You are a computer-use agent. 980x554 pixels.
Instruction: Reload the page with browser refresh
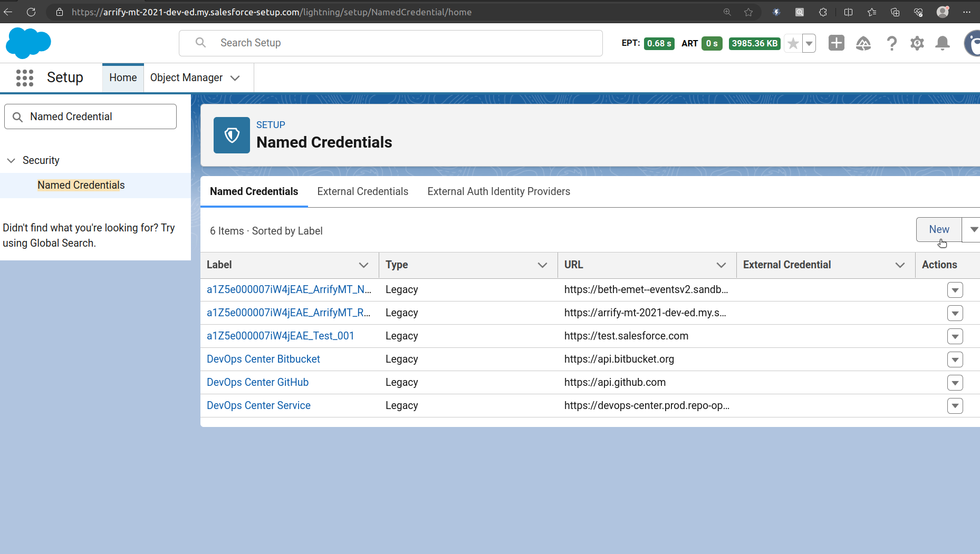pos(31,12)
